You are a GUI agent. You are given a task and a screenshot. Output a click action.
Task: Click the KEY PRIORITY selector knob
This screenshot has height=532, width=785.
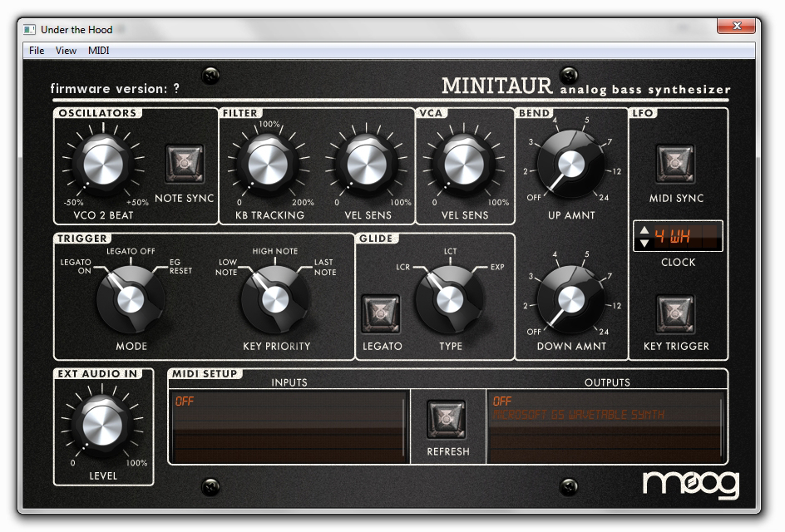tap(275, 300)
